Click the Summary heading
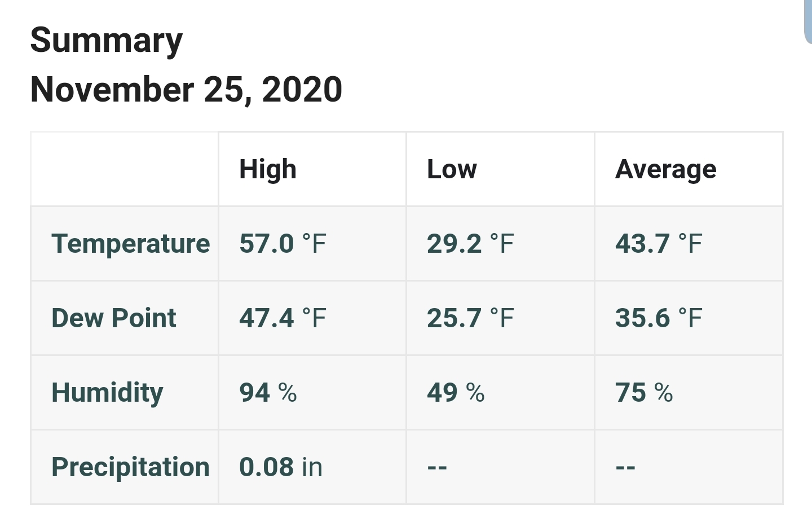Viewport: 812px width, 514px height. pyautogui.click(x=107, y=41)
